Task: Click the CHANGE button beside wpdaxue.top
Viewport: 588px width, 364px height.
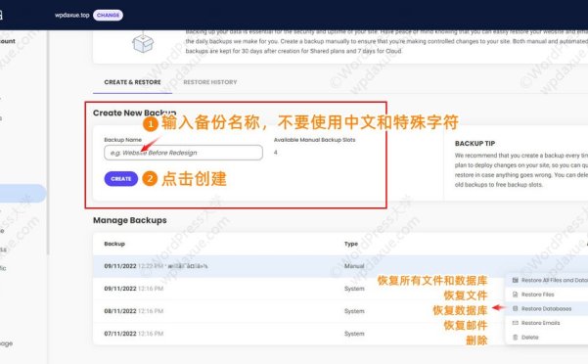Action: pyautogui.click(x=108, y=15)
